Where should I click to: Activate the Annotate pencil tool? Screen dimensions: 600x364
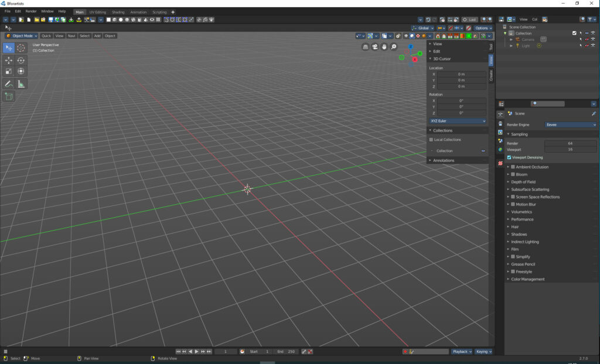pos(9,84)
